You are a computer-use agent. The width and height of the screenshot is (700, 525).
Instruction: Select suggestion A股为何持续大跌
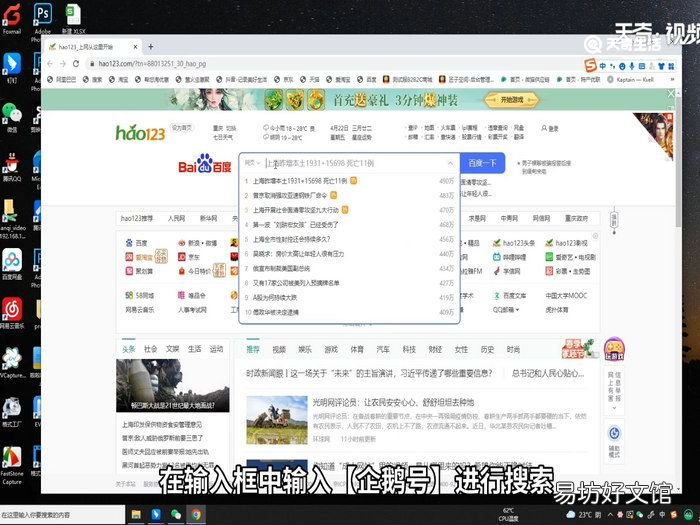[275, 298]
